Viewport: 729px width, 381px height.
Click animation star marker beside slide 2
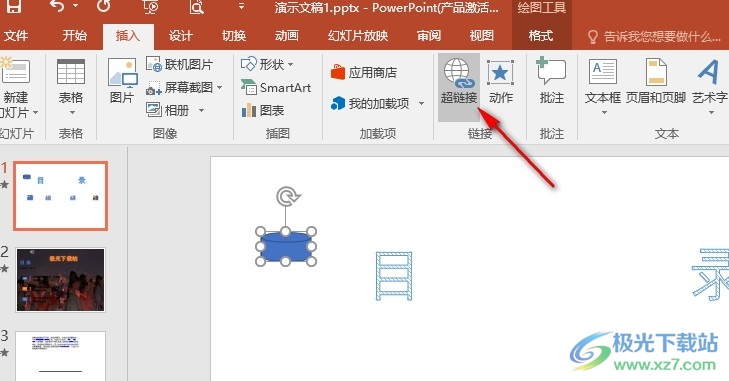(5, 268)
